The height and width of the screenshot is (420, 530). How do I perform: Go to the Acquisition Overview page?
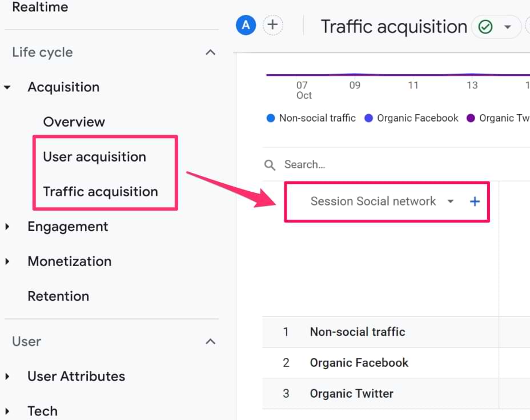coord(74,122)
